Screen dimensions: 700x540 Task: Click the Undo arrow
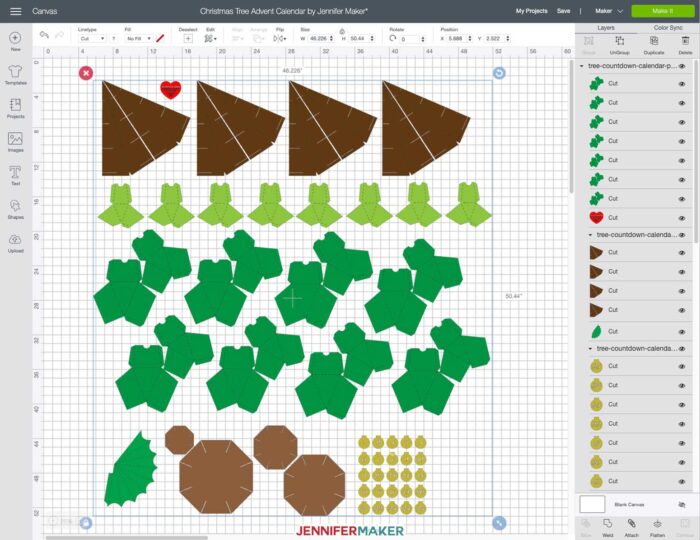pyautogui.click(x=44, y=35)
